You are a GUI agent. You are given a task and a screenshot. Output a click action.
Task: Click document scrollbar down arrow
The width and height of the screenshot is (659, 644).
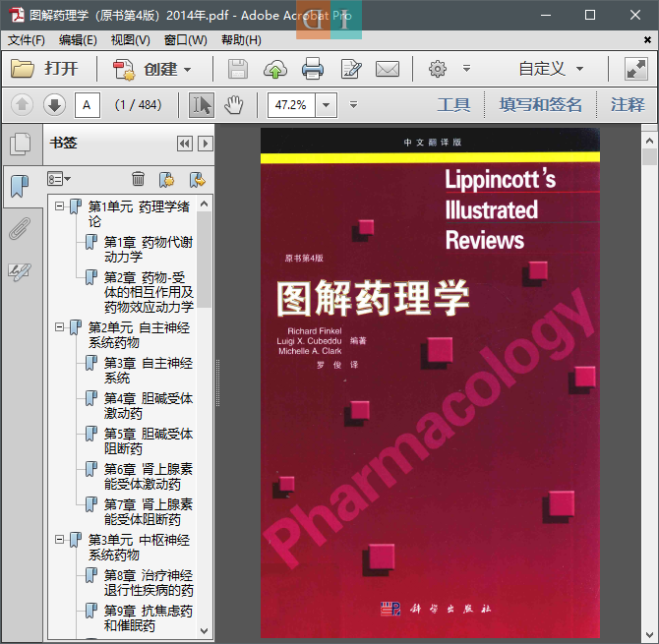650,635
